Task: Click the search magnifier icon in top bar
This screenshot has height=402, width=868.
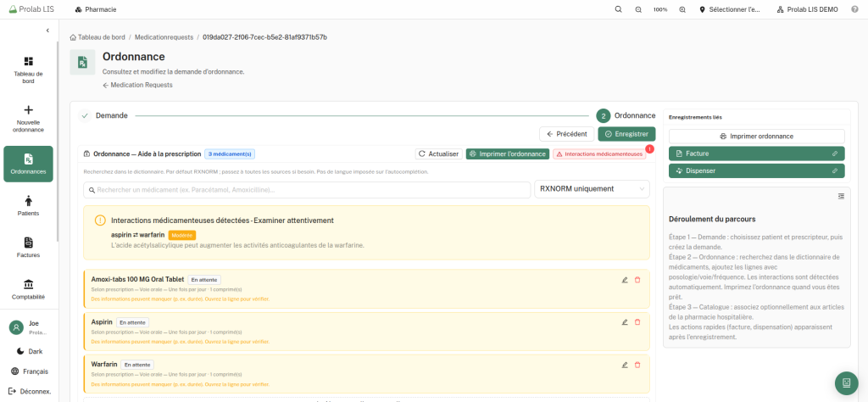Action: 618,9
